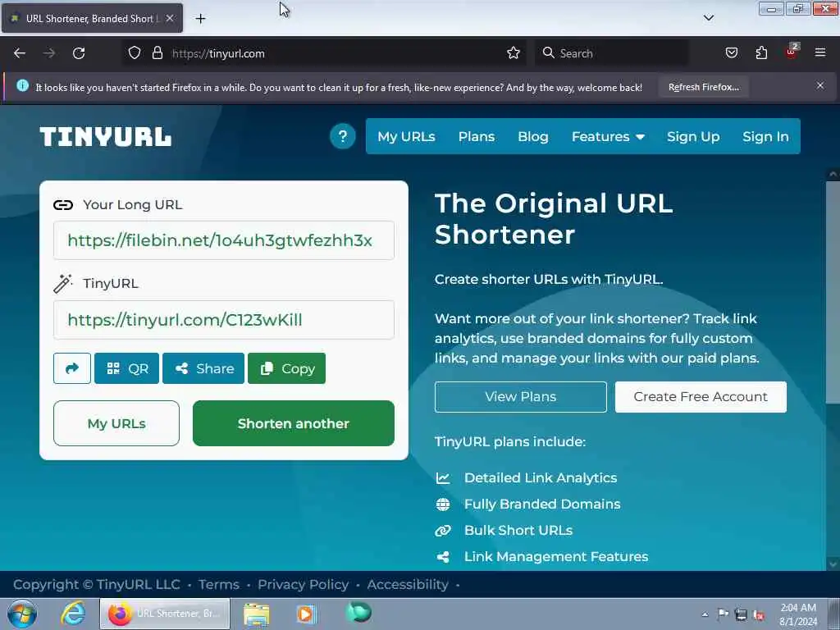Select the URL Shortener browser tab
Screen dimensions: 840x630
click(x=92, y=18)
